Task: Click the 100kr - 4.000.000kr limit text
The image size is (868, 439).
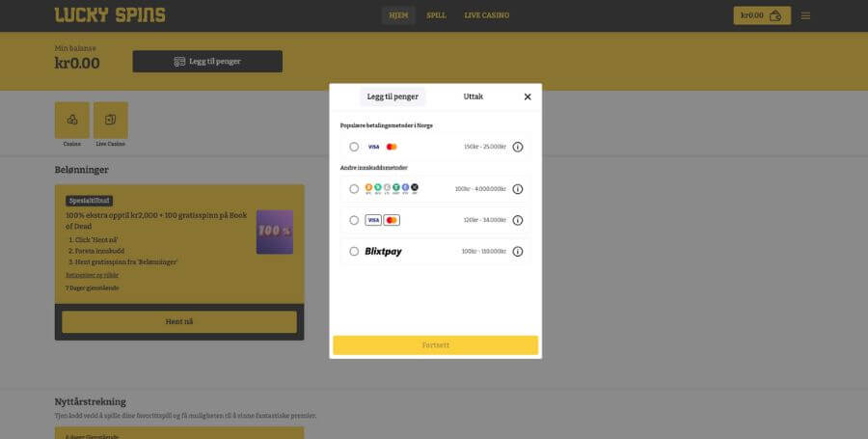Action: pos(480,189)
